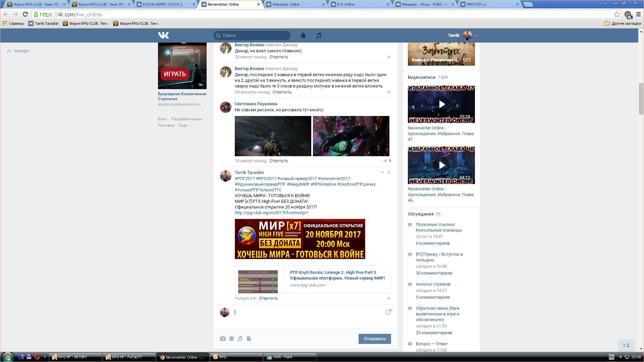Bookmark page with the star icon

(x=617, y=14)
